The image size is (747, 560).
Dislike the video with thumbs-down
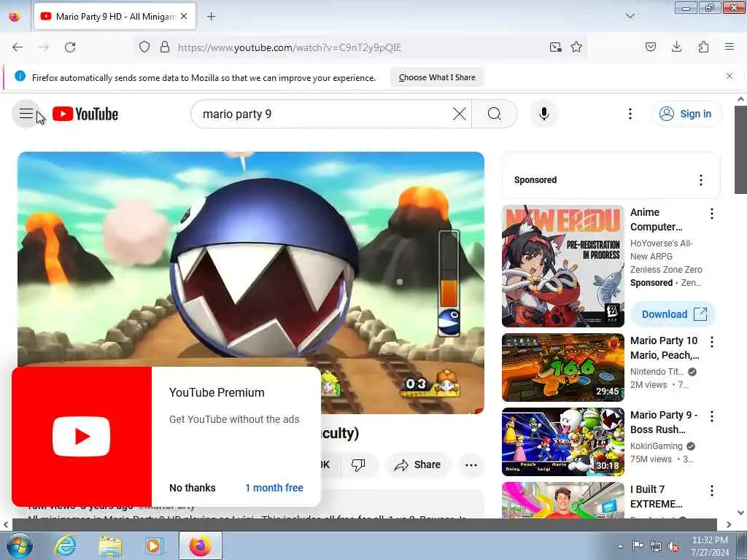tap(358, 464)
